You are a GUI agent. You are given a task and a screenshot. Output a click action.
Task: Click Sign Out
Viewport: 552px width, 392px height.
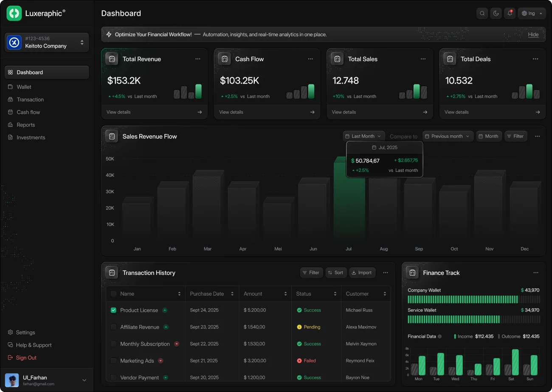click(22, 358)
